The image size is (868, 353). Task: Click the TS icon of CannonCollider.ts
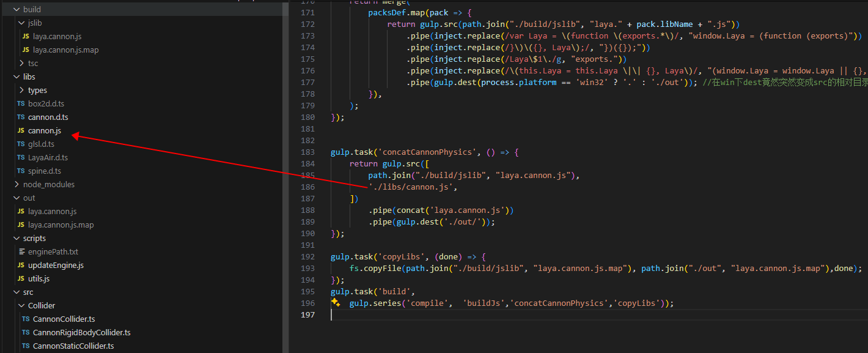pos(26,319)
